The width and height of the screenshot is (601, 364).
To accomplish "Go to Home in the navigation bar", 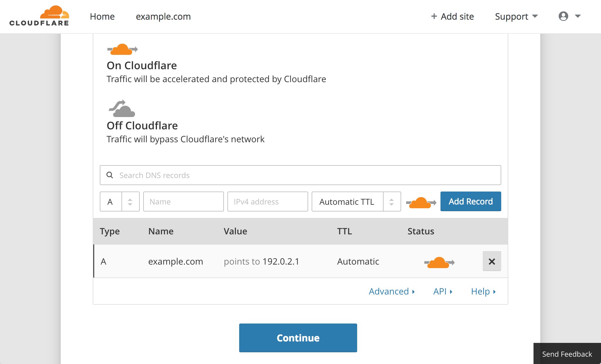I will click(x=102, y=16).
